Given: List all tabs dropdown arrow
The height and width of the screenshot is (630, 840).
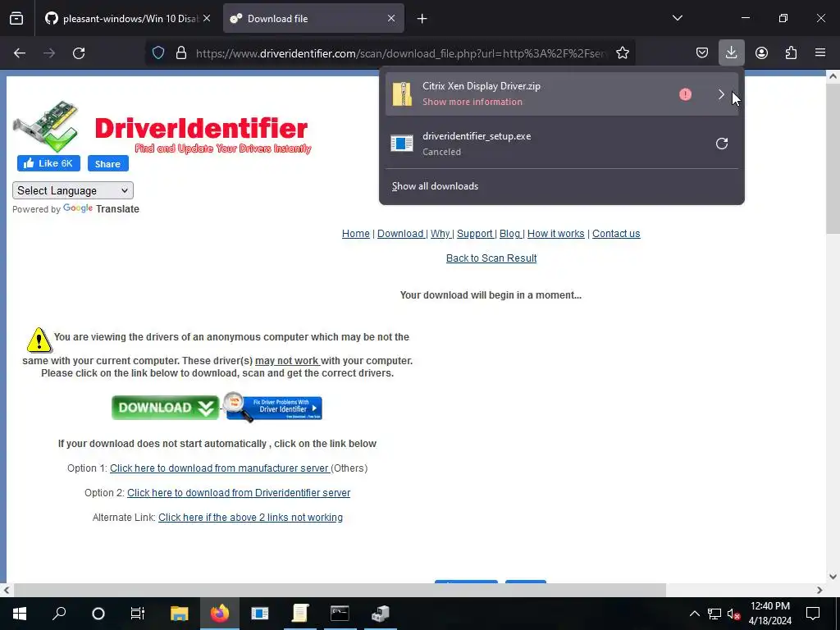Looking at the screenshot, I should point(677,19).
